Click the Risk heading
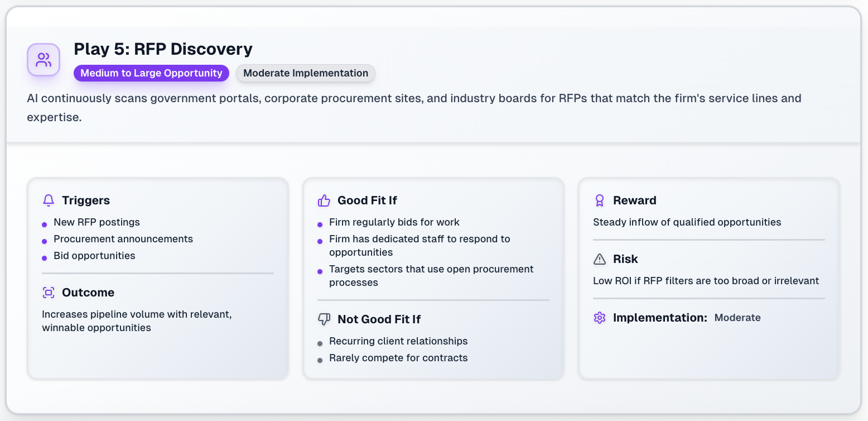Screen dimensions: 868x421 (625, 259)
